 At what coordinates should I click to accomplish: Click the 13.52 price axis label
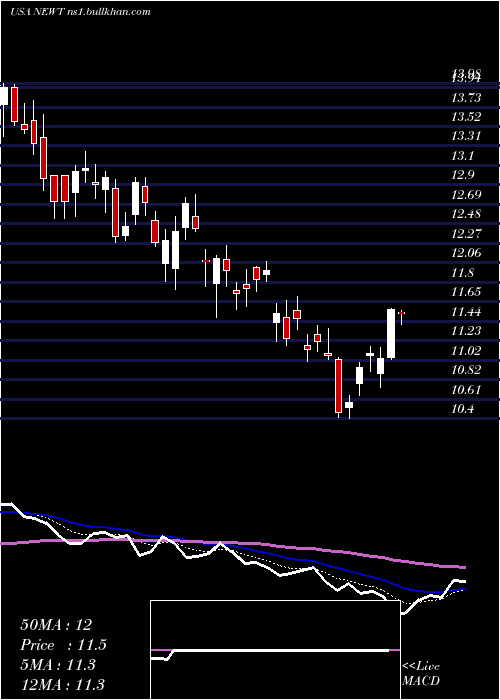[x=466, y=117]
